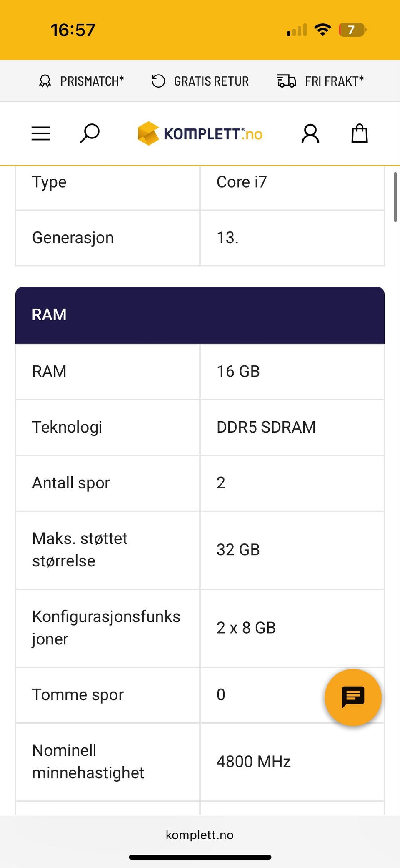Image resolution: width=400 pixels, height=868 pixels.
Task: Open the GRATIS RETUR link
Action: (x=211, y=81)
